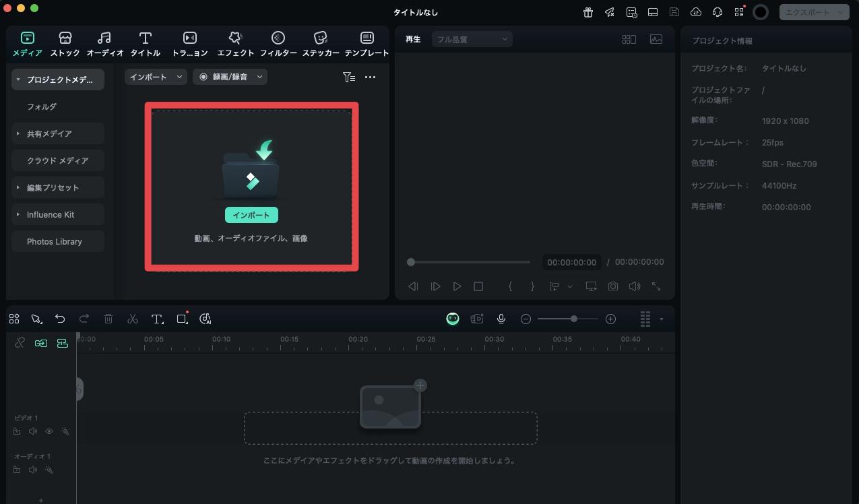Screen dimensions: 859x504
Task: Click the layout panel icon in title bar
Action: click(x=653, y=12)
